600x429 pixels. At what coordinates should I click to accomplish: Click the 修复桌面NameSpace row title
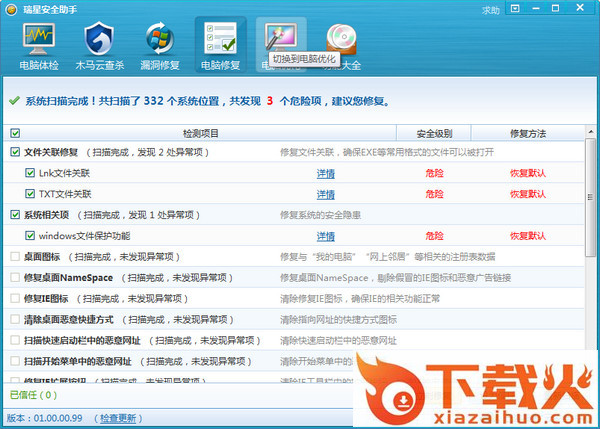click(68, 278)
